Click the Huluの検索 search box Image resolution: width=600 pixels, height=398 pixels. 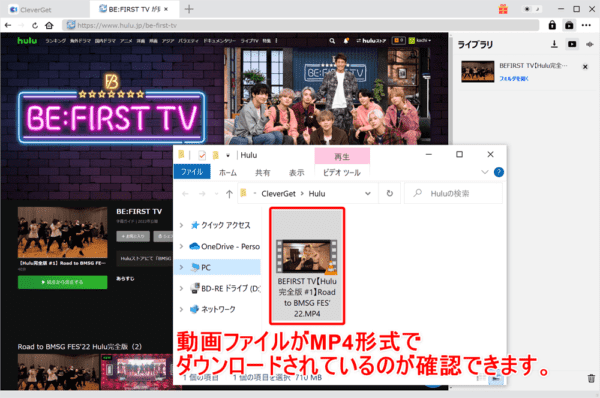(x=453, y=194)
